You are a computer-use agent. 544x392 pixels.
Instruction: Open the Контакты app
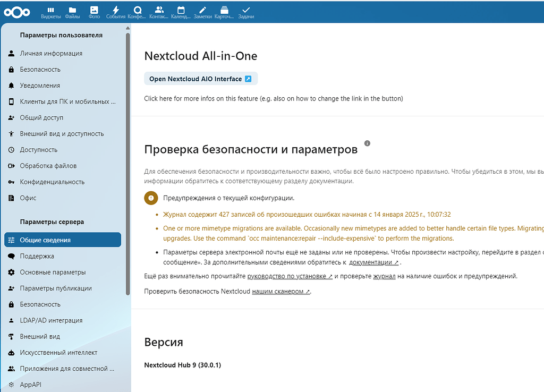[159, 12]
